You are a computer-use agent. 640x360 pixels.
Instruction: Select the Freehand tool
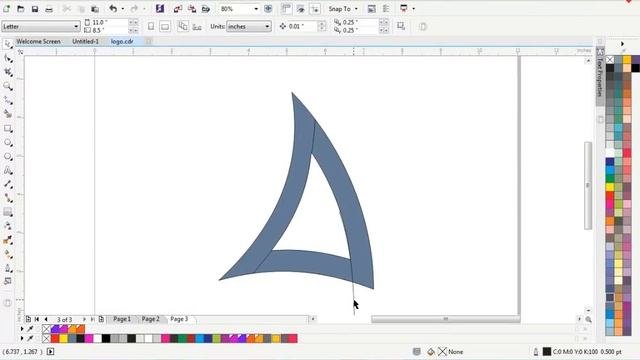tap(8, 100)
